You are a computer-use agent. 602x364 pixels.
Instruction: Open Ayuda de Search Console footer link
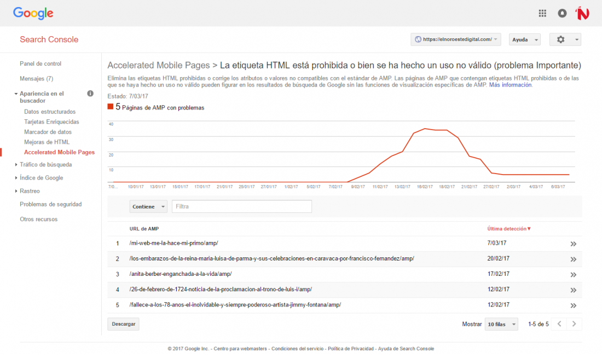pyautogui.click(x=406, y=349)
